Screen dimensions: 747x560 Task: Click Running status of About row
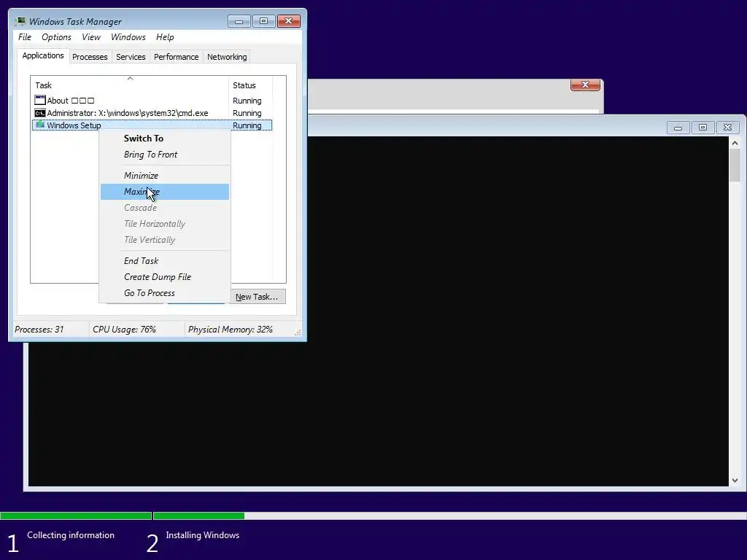click(x=247, y=101)
